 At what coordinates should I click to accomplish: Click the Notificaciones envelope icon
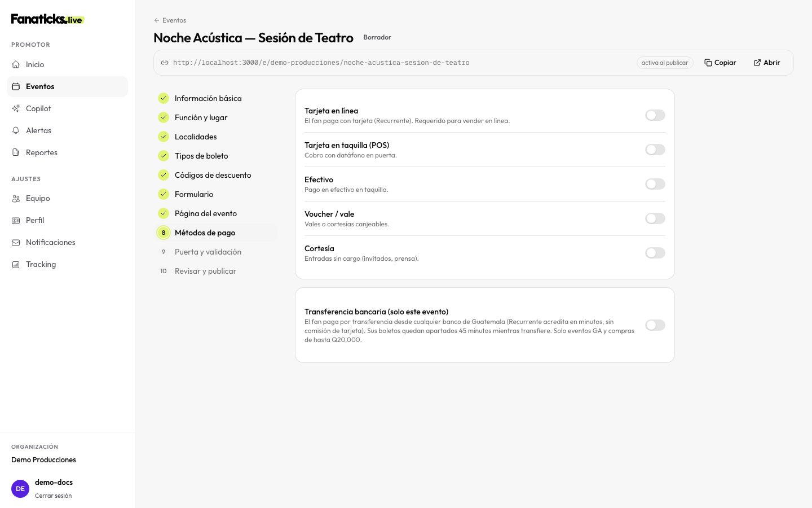coord(16,242)
